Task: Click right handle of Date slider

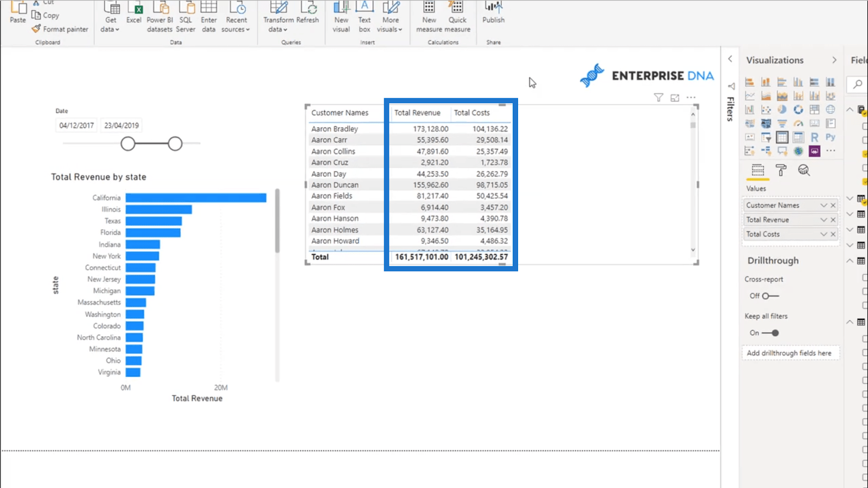Action: 175,144
